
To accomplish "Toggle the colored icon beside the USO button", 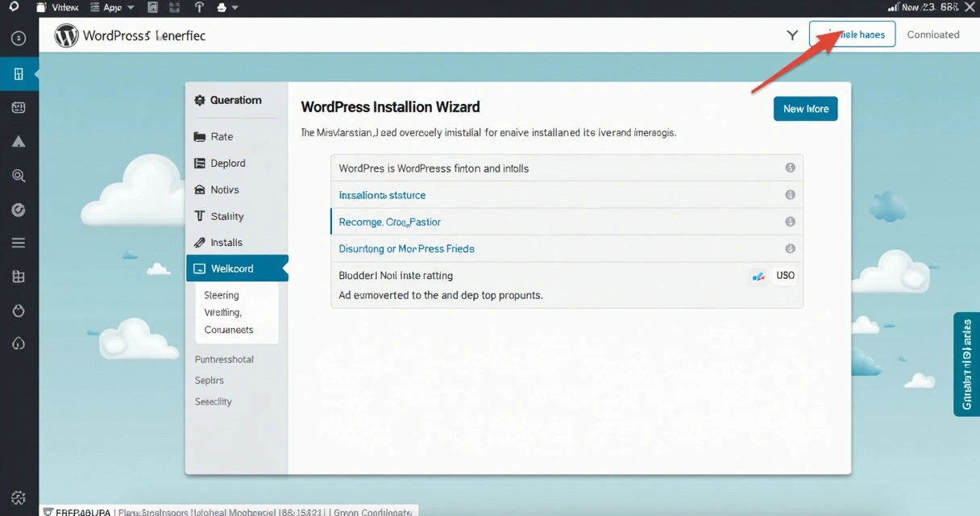I will (758, 276).
